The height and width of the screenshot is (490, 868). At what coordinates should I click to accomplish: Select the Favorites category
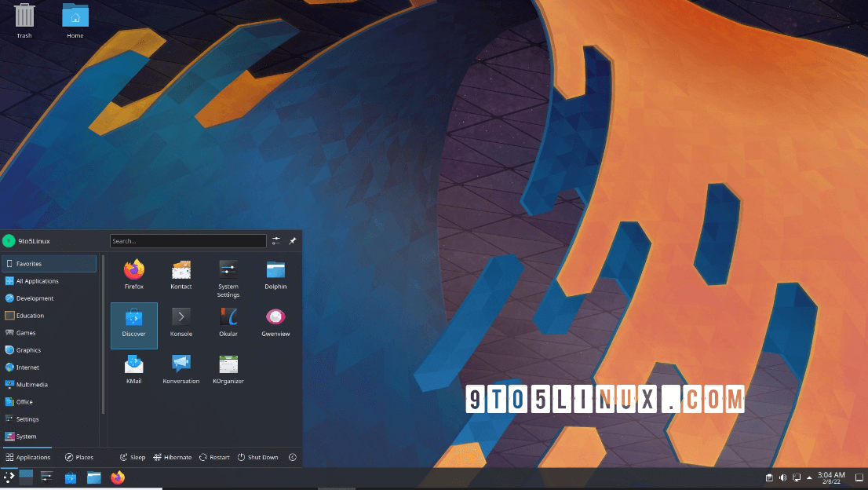[49, 264]
